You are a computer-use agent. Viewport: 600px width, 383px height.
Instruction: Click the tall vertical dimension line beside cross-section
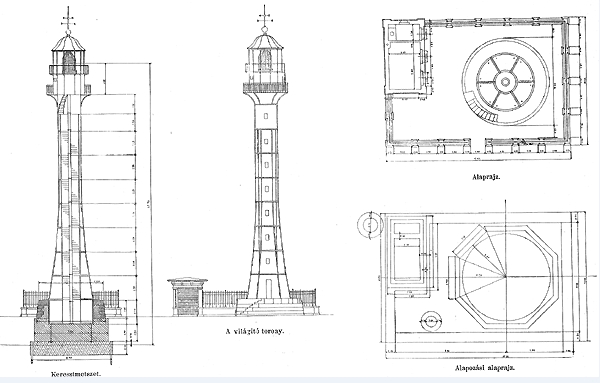pyautogui.click(x=150, y=204)
